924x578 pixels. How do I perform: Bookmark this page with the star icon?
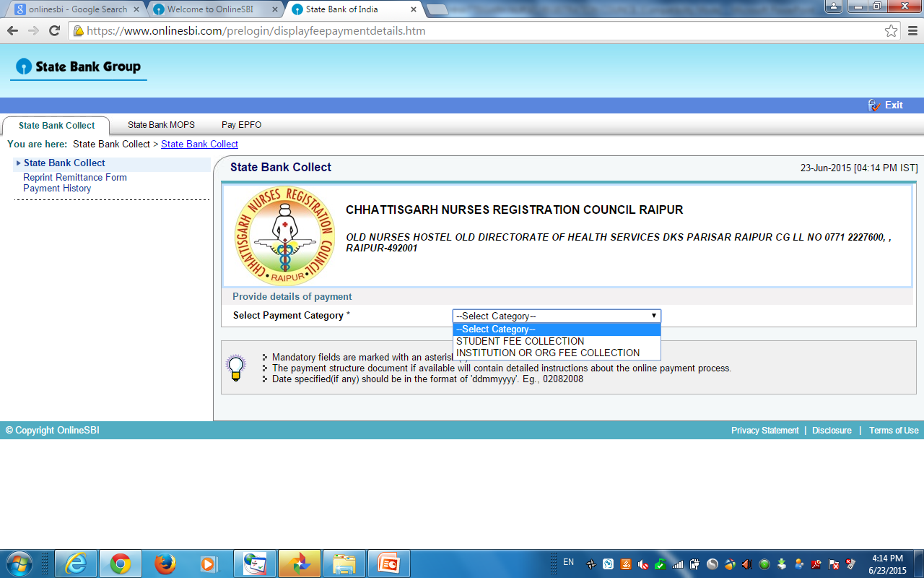tap(891, 31)
